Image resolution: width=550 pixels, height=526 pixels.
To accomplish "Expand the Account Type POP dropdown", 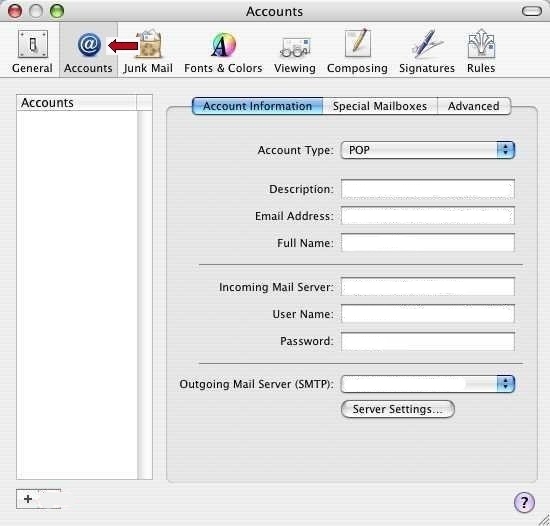I will click(428, 150).
